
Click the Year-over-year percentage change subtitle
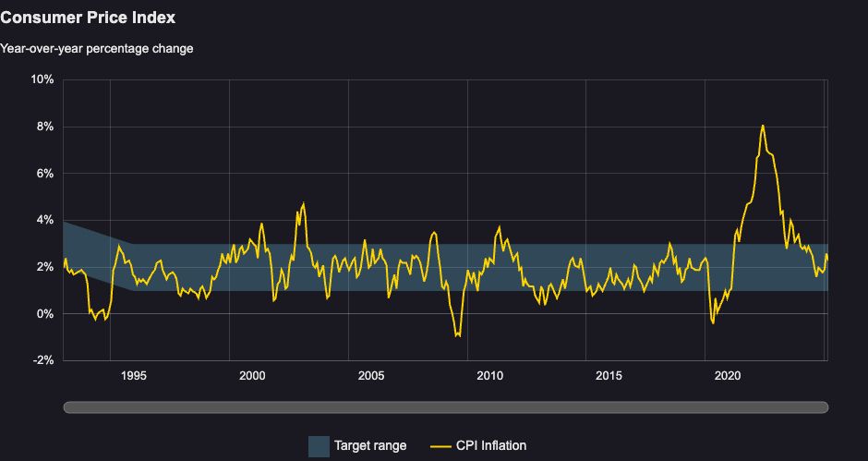(x=96, y=49)
